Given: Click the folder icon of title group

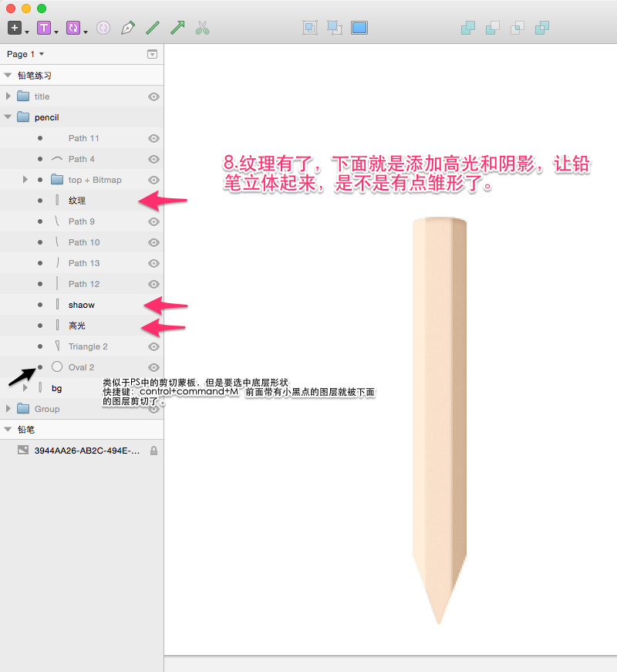Looking at the screenshot, I should click(23, 96).
